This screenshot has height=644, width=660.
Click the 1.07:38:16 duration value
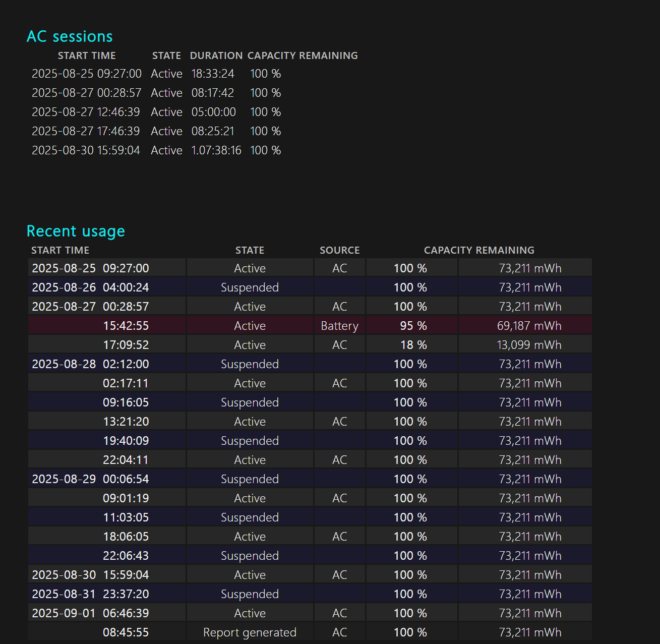click(216, 150)
